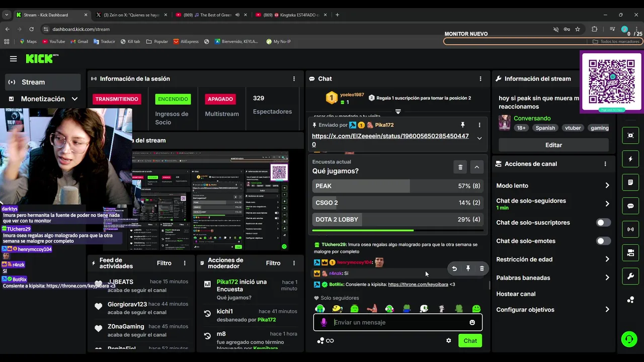The height and width of the screenshot is (362, 644).
Task: Open Palabras baneadas settings arrow
Action: click(607, 278)
